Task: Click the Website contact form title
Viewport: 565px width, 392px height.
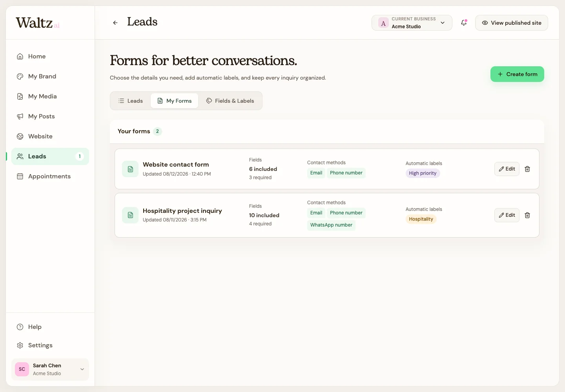Action: click(x=176, y=165)
